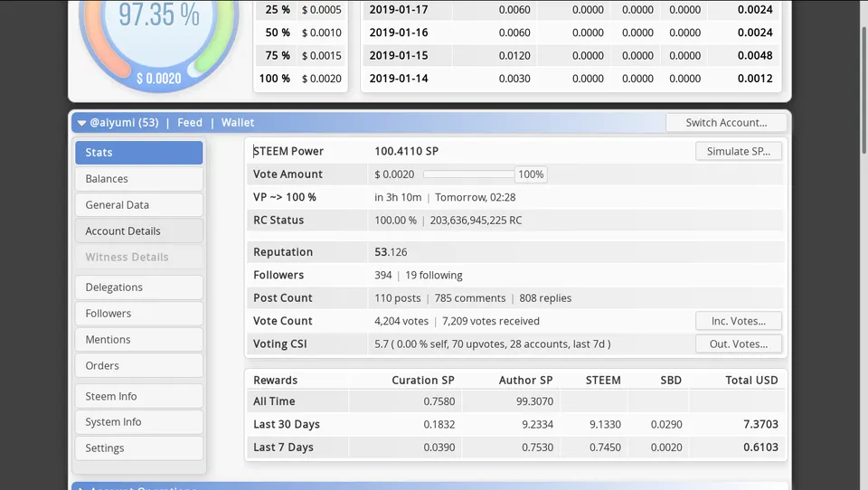Image resolution: width=868 pixels, height=490 pixels.
Task: Click the 2019-01-14 date row
Action: 571,79
